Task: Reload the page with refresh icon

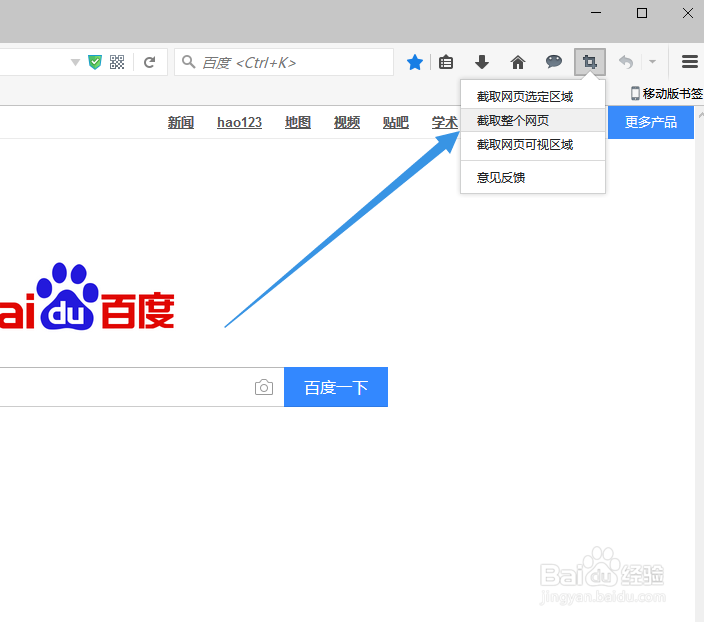Action: tap(150, 62)
